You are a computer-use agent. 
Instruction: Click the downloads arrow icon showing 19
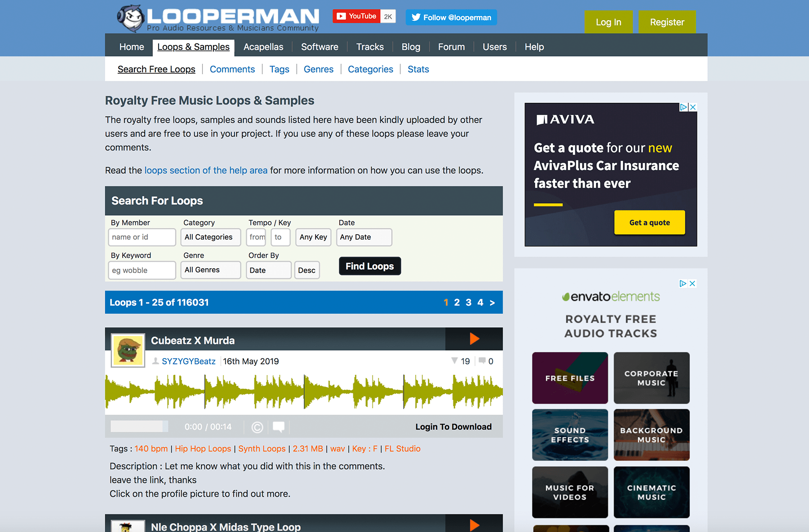(454, 361)
